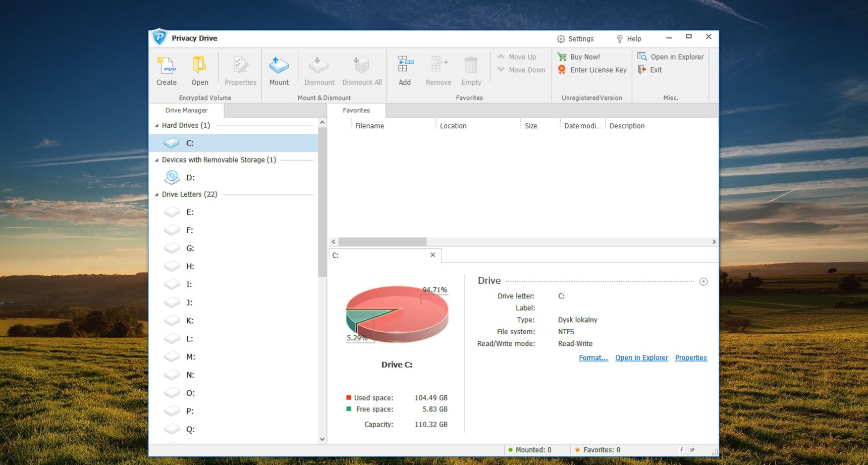Select the D: removable disc drive
This screenshot has width=868, height=465.
[x=234, y=177]
